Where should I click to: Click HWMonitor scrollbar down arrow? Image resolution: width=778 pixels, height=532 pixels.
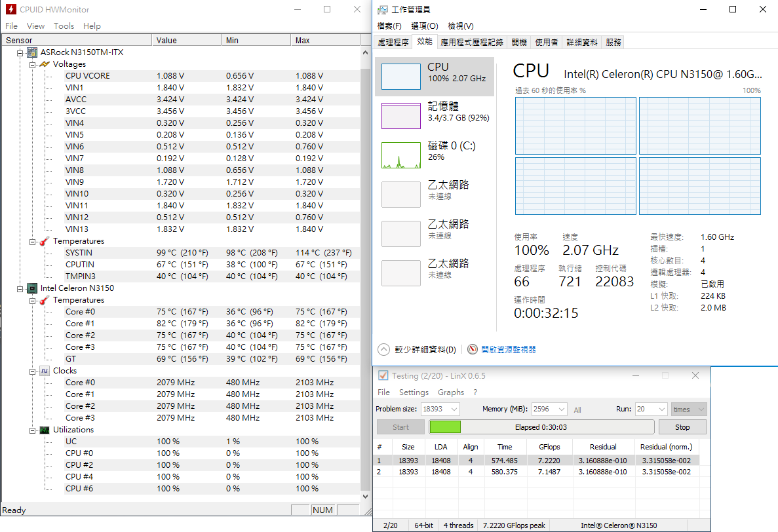pos(365,496)
